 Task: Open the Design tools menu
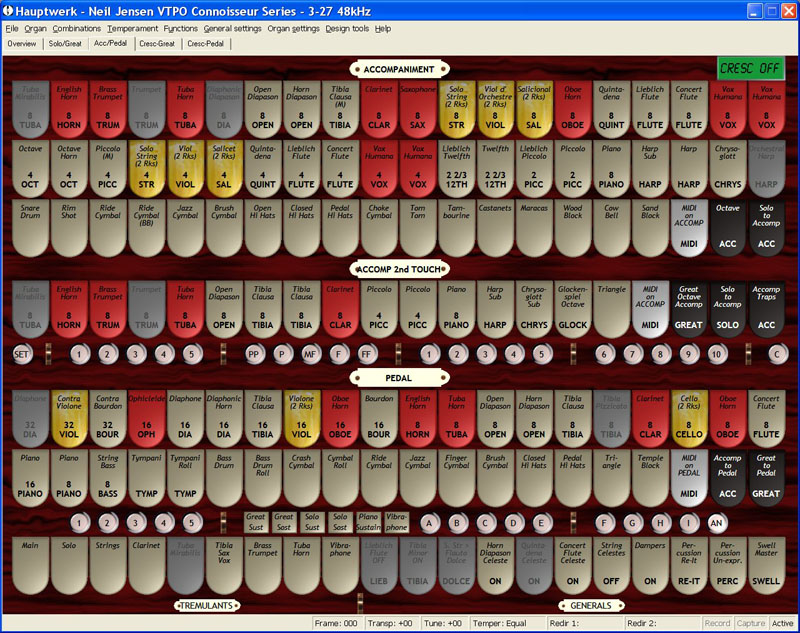pos(347,29)
